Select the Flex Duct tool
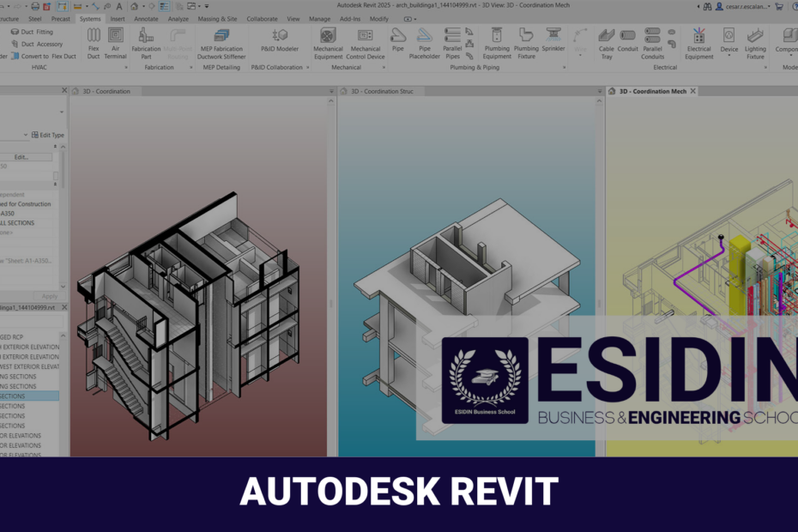 coord(93,41)
